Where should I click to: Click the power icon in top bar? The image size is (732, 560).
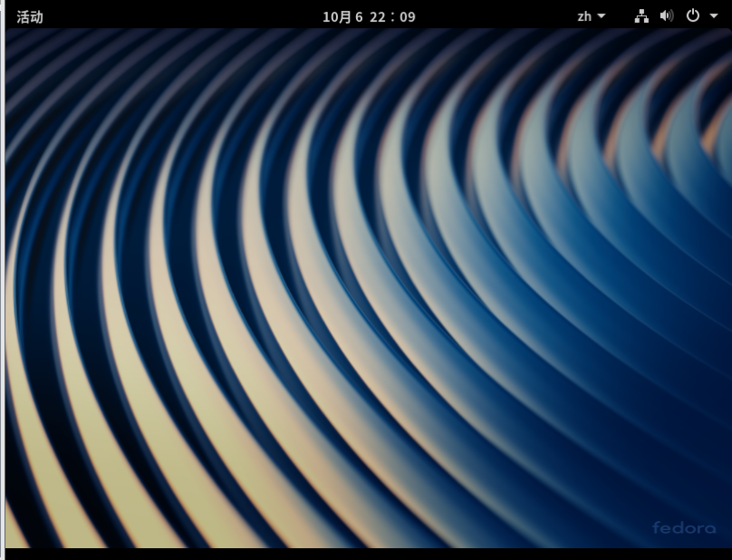coord(693,16)
